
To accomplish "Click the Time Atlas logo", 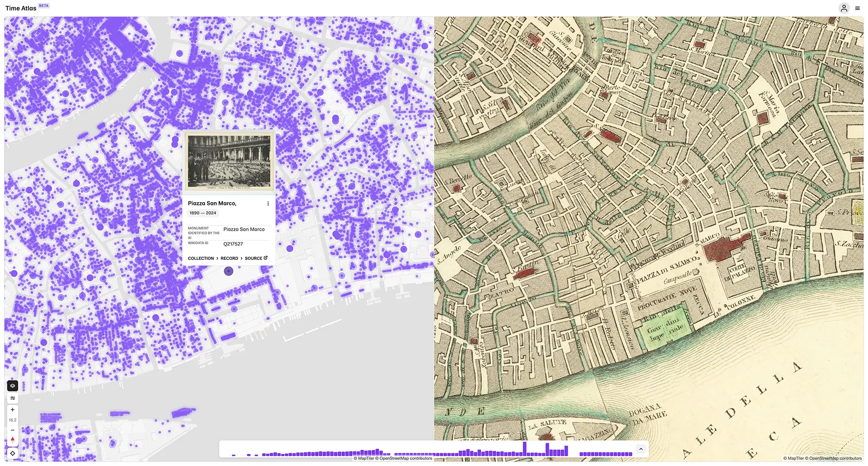I will point(21,8).
